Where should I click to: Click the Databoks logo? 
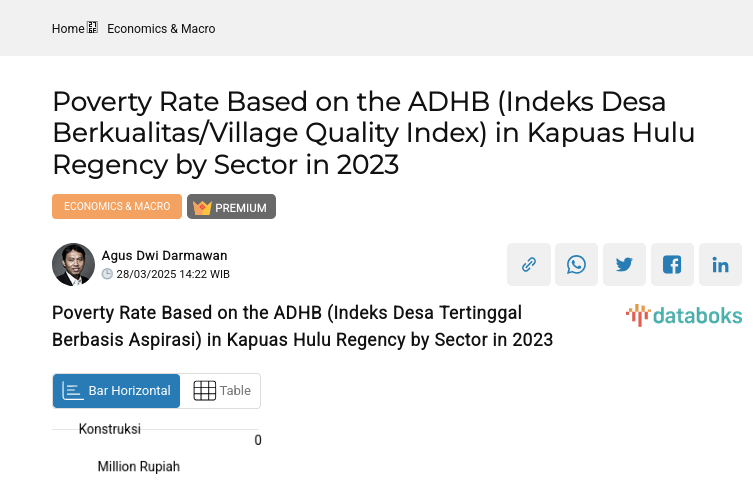point(684,316)
